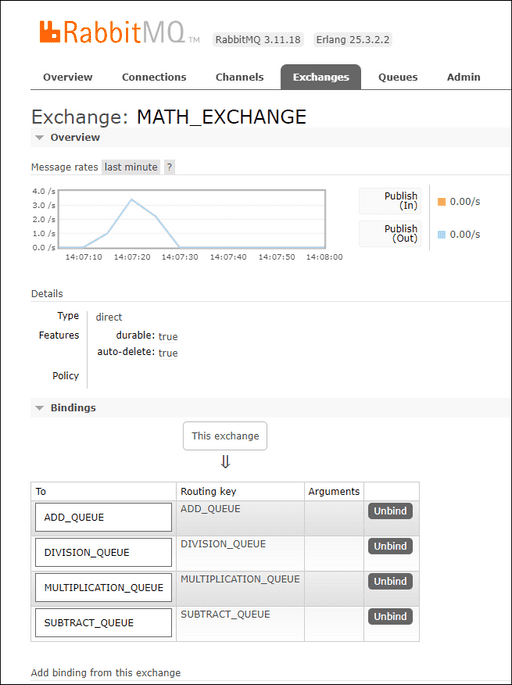Click the blue Publish (Out) legend square
The width and height of the screenshot is (512, 685).
[x=442, y=235]
